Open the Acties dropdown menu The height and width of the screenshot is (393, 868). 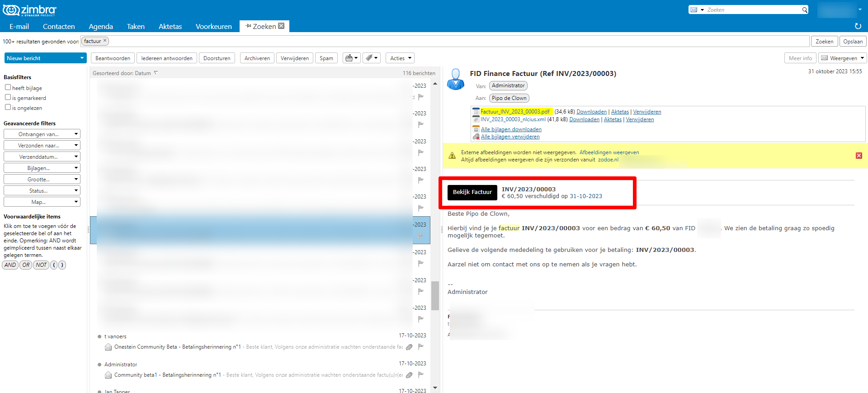(400, 58)
